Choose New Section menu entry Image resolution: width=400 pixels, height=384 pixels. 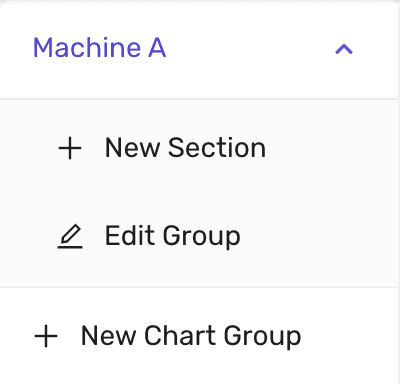200,148
